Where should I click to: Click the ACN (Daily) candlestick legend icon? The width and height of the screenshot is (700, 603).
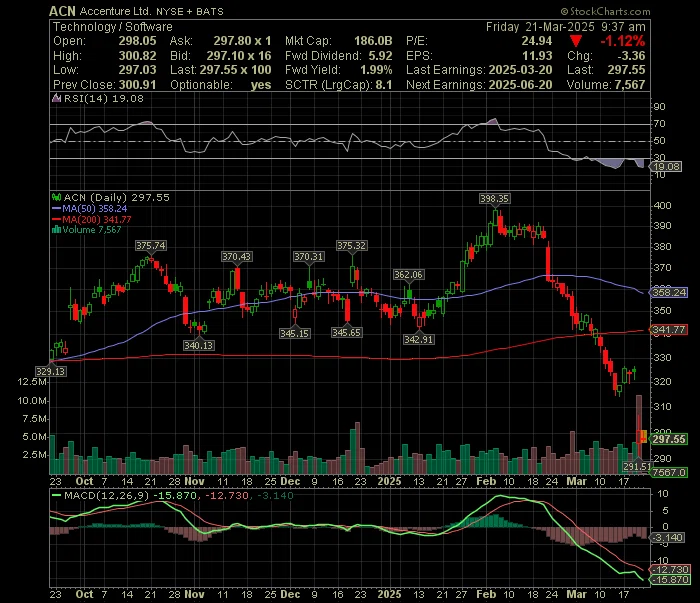point(56,197)
